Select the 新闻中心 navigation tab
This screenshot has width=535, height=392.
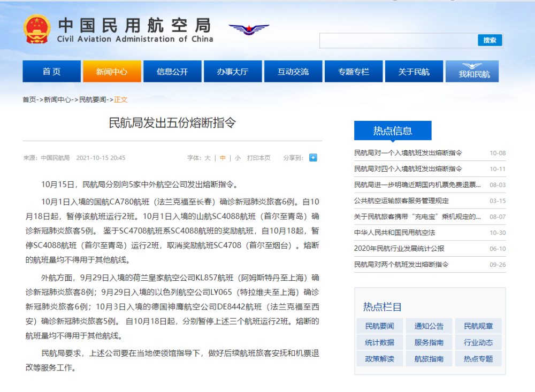tap(112, 72)
